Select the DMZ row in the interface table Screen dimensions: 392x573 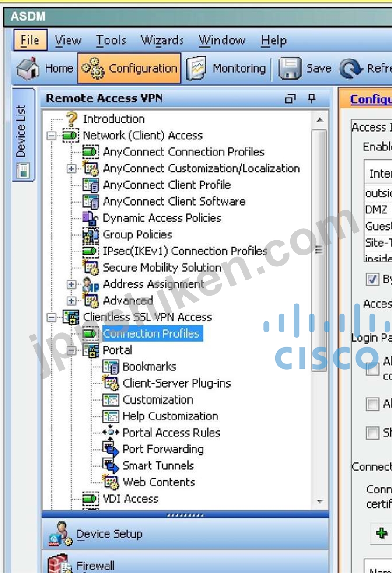[x=378, y=210]
